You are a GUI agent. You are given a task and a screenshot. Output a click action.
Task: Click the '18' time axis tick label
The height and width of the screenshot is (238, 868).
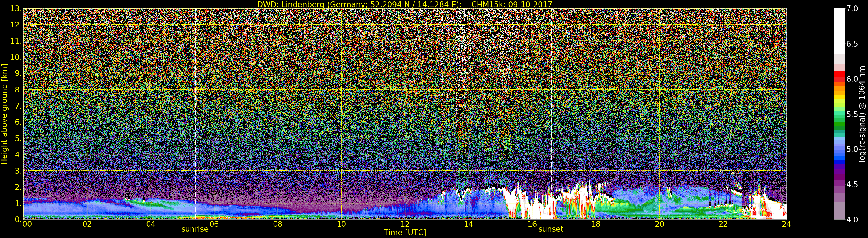(x=596, y=224)
